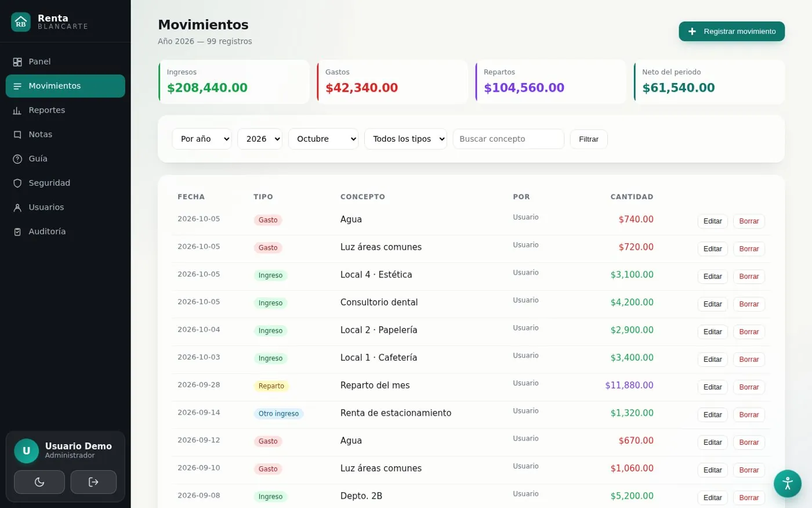Delete the Renta de estacionamiento row

click(749, 415)
